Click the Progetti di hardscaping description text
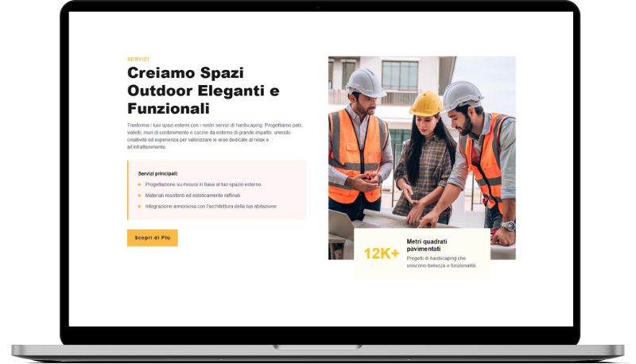This screenshot has height=364, width=636. click(x=441, y=261)
